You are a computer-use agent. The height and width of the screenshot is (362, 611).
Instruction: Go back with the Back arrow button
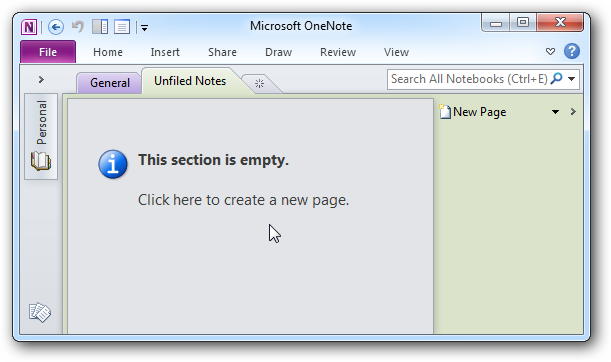coord(56,27)
